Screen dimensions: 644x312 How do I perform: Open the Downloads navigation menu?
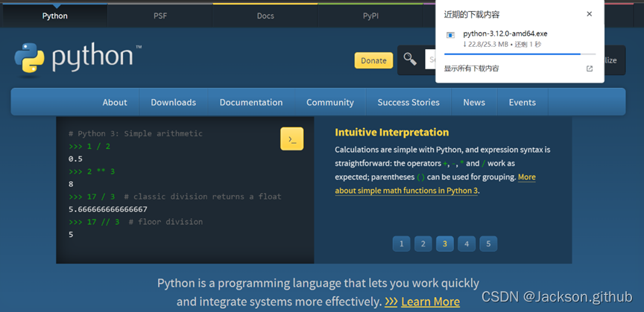click(x=173, y=102)
